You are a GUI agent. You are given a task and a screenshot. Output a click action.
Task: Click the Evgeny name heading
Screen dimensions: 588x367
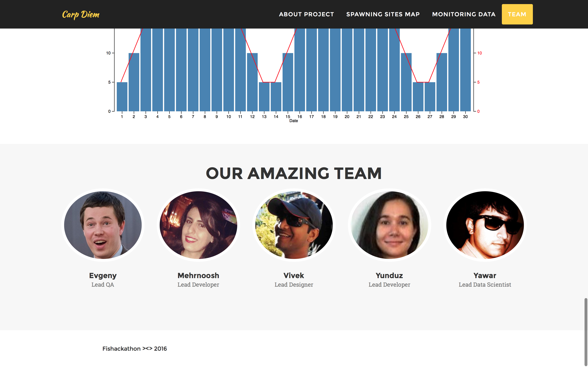tap(103, 275)
